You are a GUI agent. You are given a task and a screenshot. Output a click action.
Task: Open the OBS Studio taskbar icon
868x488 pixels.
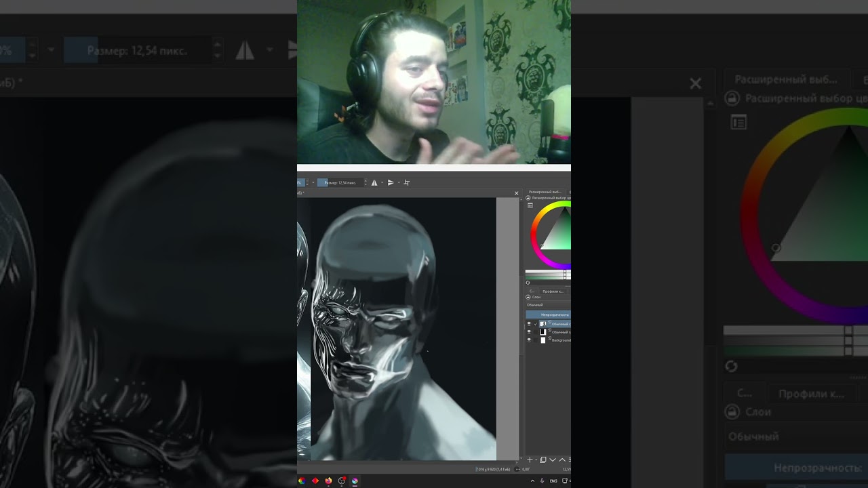click(x=342, y=481)
